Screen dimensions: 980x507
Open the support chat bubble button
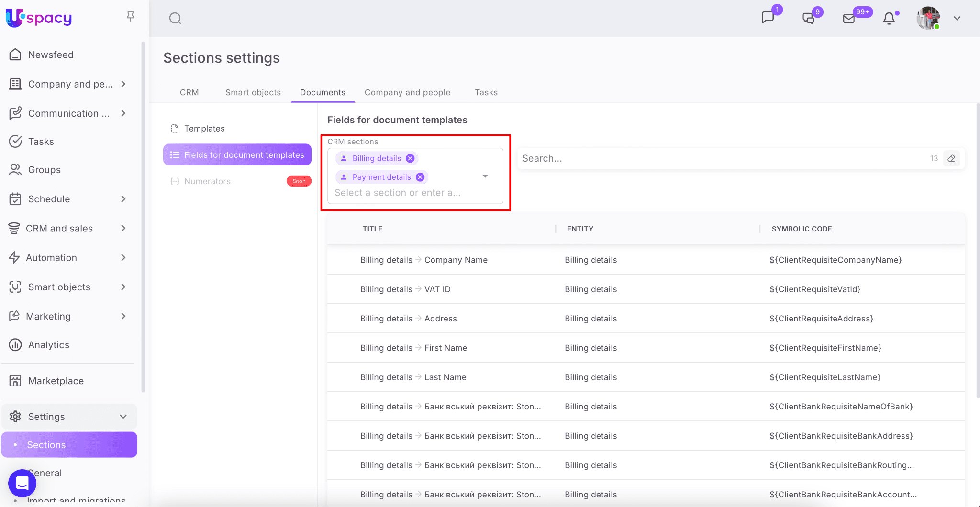click(x=22, y=483)
